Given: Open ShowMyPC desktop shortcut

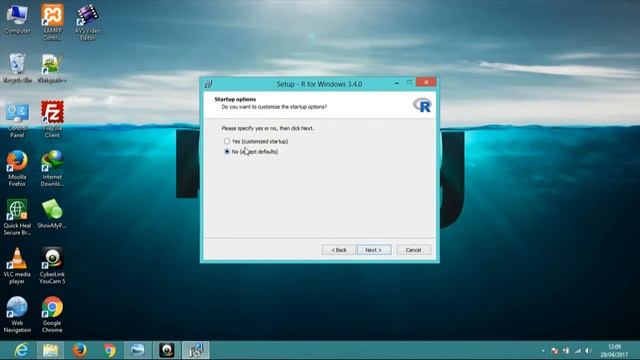Looking at the screenshot, I should (x=52, y=214).
